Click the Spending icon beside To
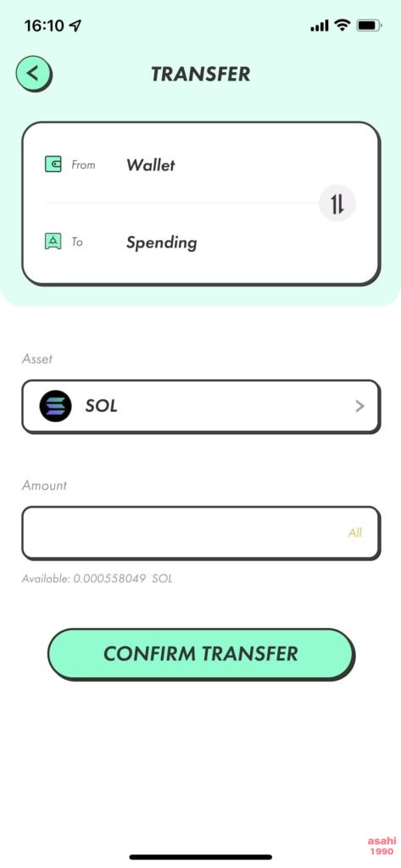 coord(53,242)
